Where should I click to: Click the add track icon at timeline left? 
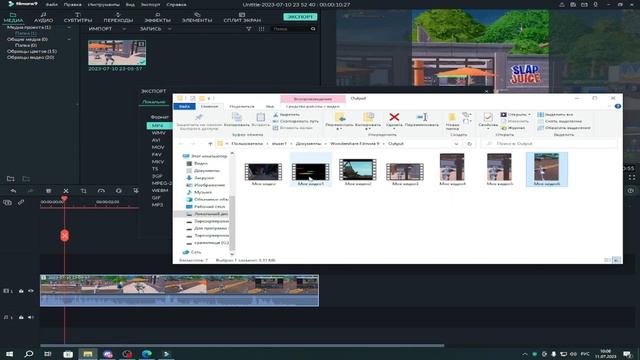(7, 202)
